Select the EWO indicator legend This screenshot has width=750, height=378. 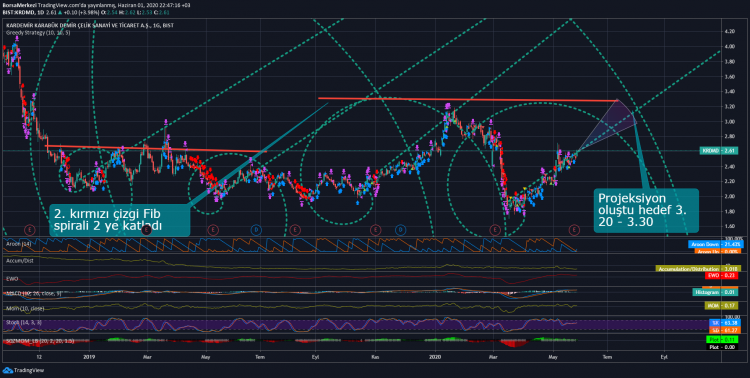12,278
